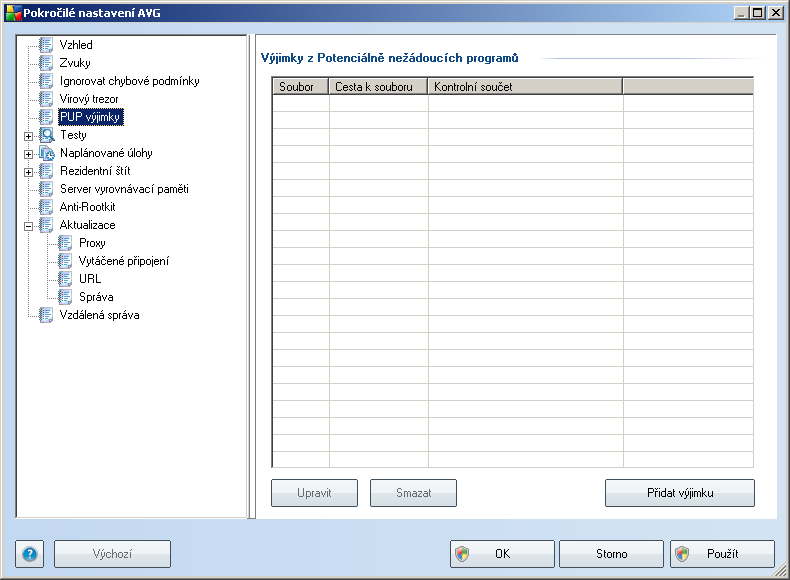Click the icon beside Anti-Rootkit
The width and height of the screenshot is (790, 580).
point(46,207)
